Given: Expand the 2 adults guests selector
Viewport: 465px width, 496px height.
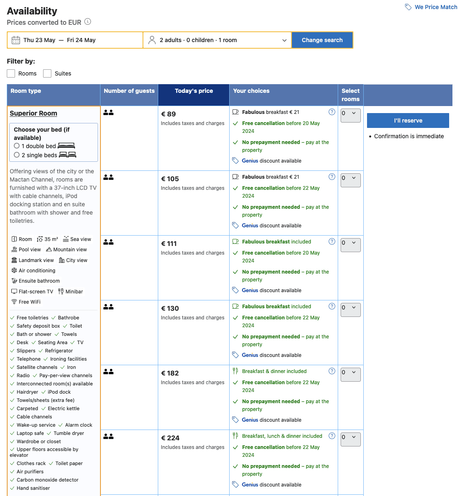Looking at the screenshot, I should [217, 40].
